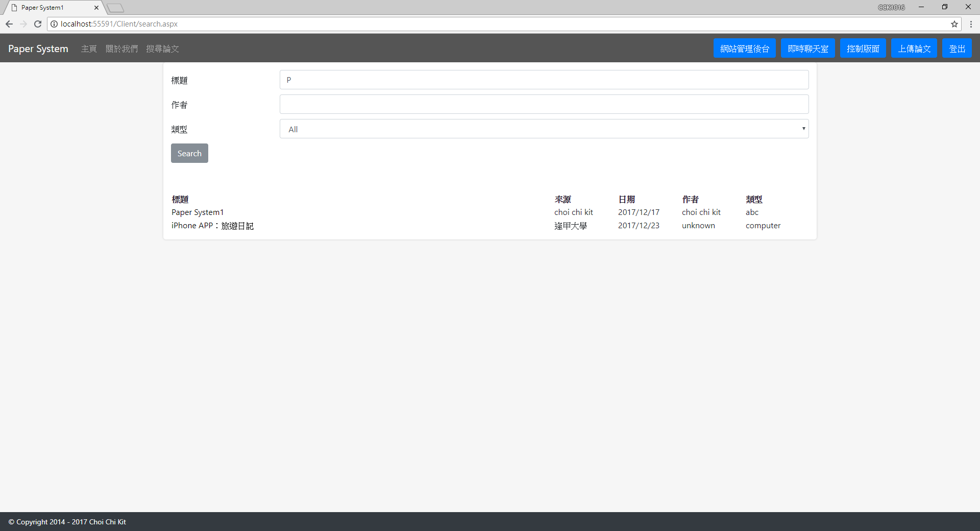Click into the 作者 author input field
The image size is (980, 531).
(x=544, y=105)
